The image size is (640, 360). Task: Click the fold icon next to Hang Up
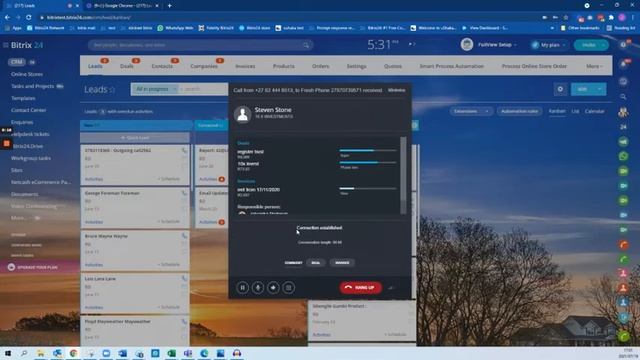pos(391,288)
